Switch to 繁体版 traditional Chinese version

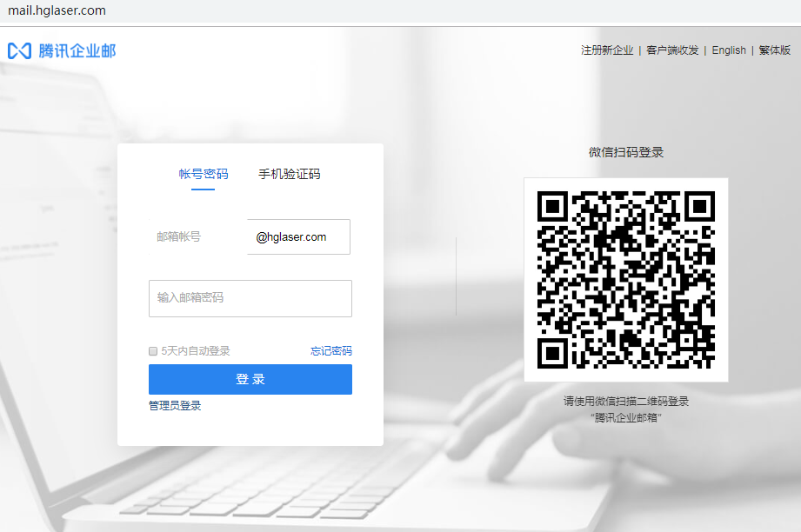(x=773, y=50)
